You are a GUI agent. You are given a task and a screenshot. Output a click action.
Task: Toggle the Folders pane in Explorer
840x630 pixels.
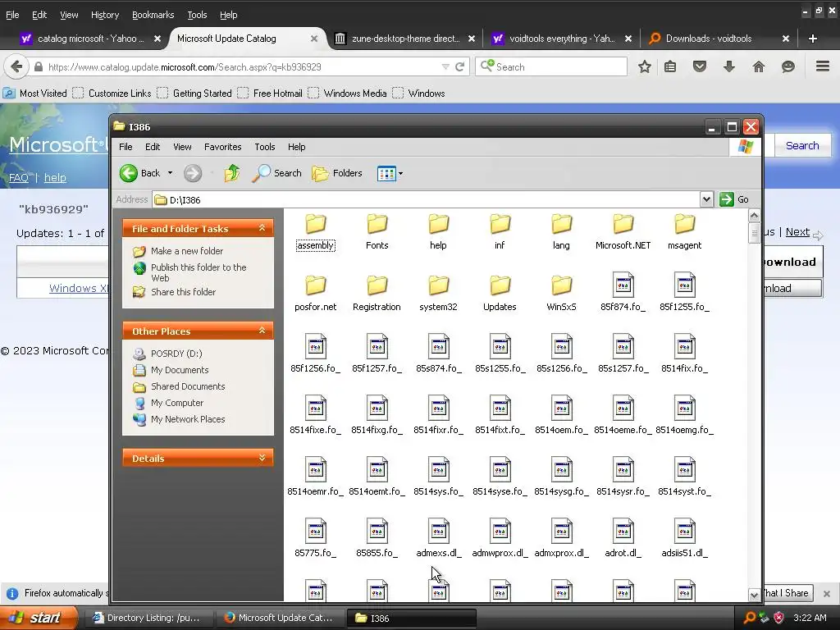point(337,173)
